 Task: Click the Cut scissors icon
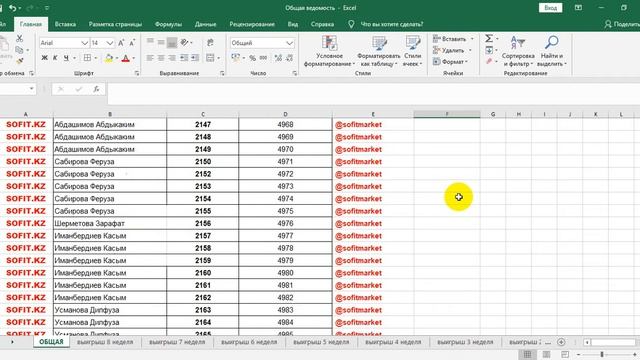(x=19, y=39)
